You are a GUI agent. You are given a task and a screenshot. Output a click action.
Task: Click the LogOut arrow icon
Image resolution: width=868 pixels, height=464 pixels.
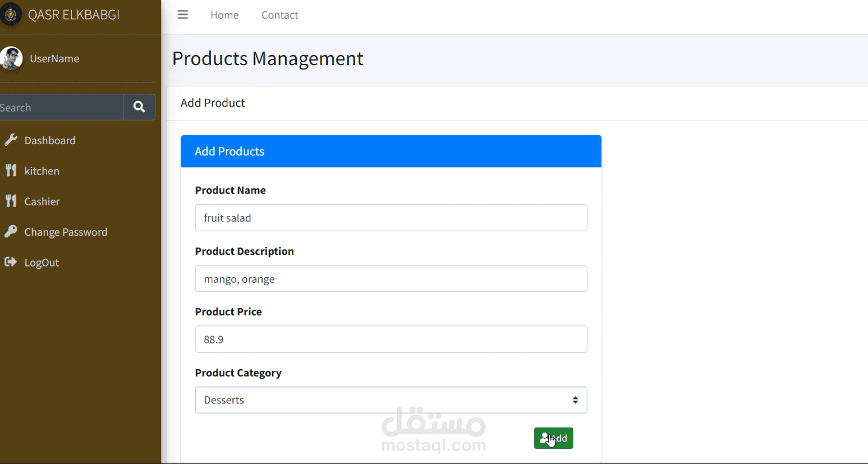tap(11, 262)
